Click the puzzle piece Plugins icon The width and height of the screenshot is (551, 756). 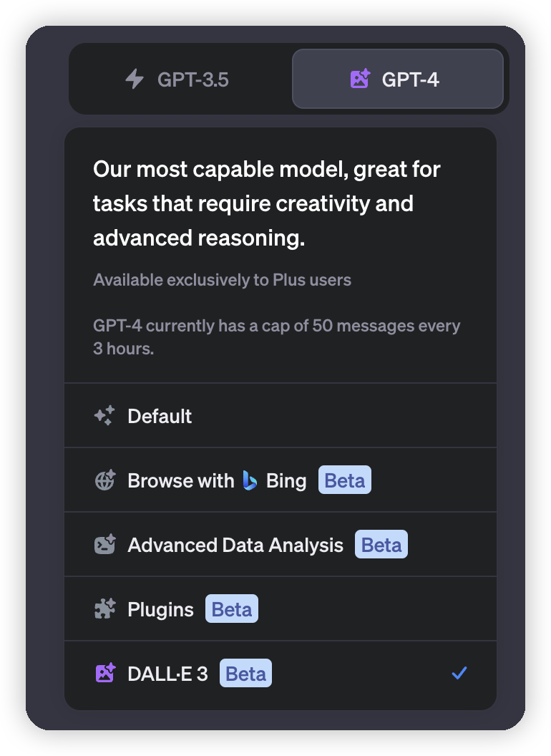pyautogui.click(x=104, y=609)
